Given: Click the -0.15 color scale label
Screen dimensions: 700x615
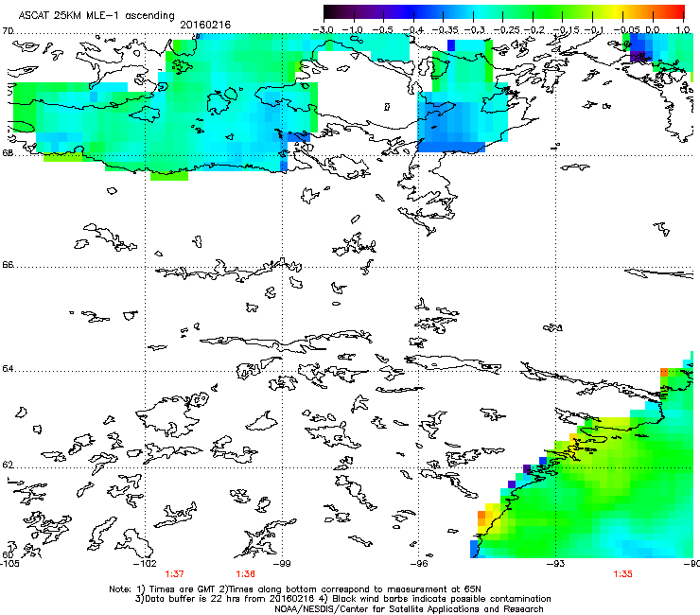Looking at the screenshot, I should tap(565, 30).
